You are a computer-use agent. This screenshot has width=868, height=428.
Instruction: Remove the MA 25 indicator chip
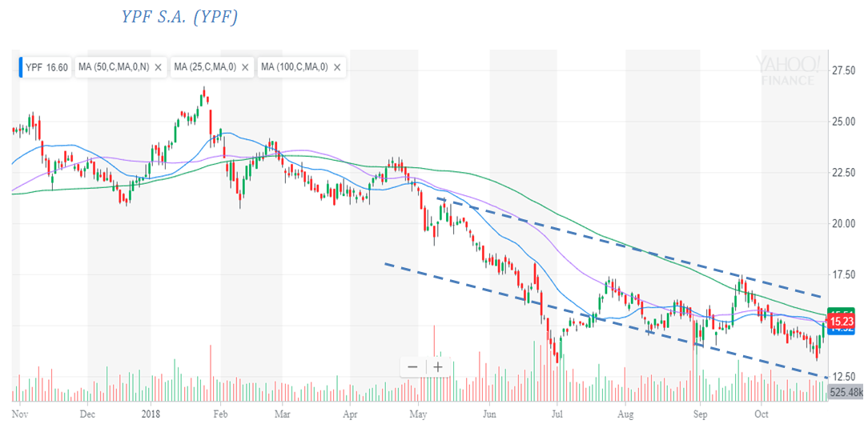pyautogui.click(x=245, y=67)
